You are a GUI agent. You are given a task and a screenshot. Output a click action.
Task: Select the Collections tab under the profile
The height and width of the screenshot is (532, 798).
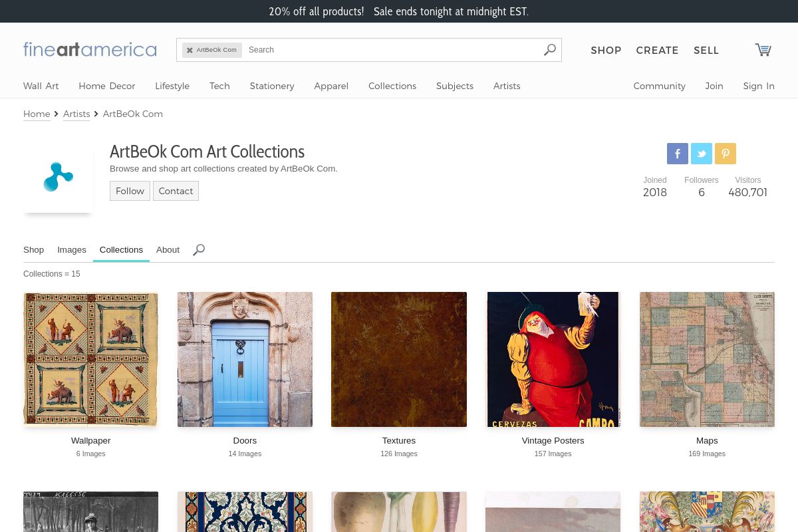pyautogui.click(x=121, y=250)
